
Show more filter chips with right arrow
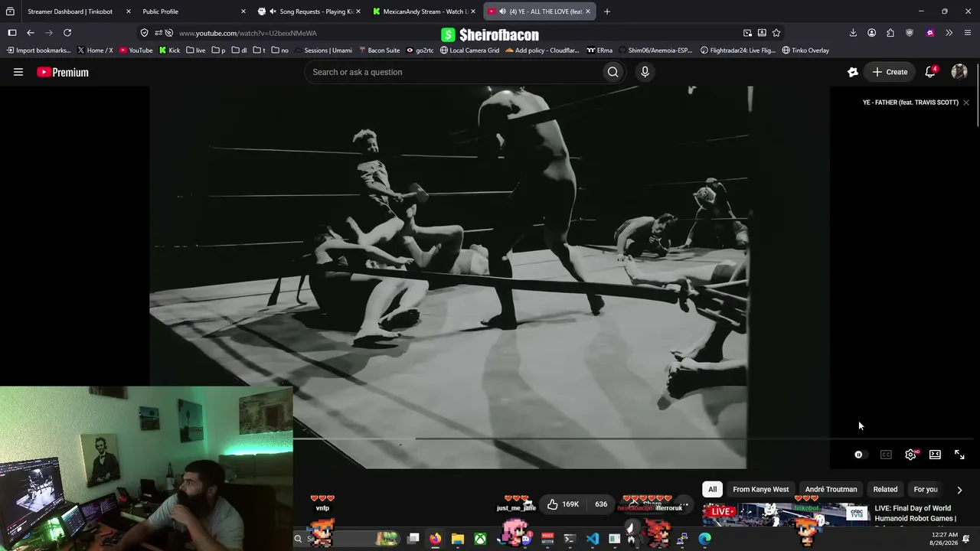959,490
